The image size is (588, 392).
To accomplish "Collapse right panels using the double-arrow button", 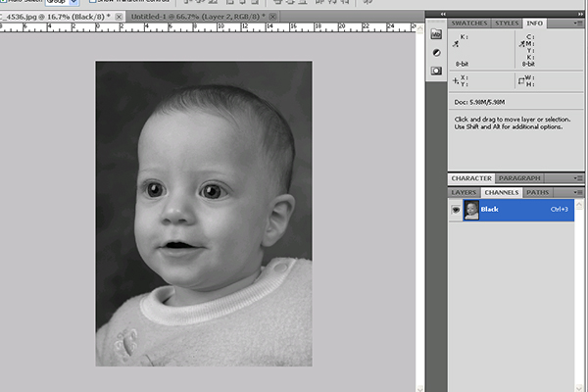I will coord(578,12).
